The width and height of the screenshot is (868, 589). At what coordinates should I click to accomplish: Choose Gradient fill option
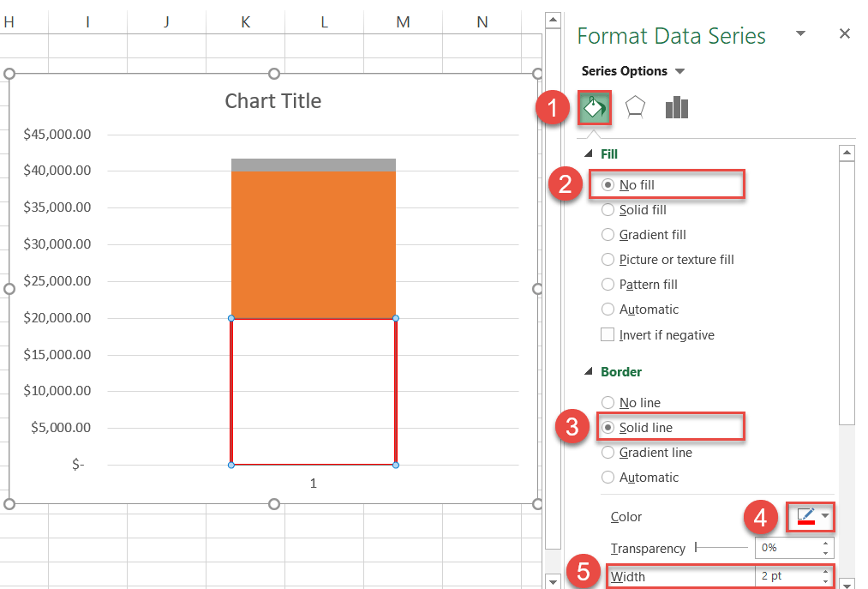608,235
